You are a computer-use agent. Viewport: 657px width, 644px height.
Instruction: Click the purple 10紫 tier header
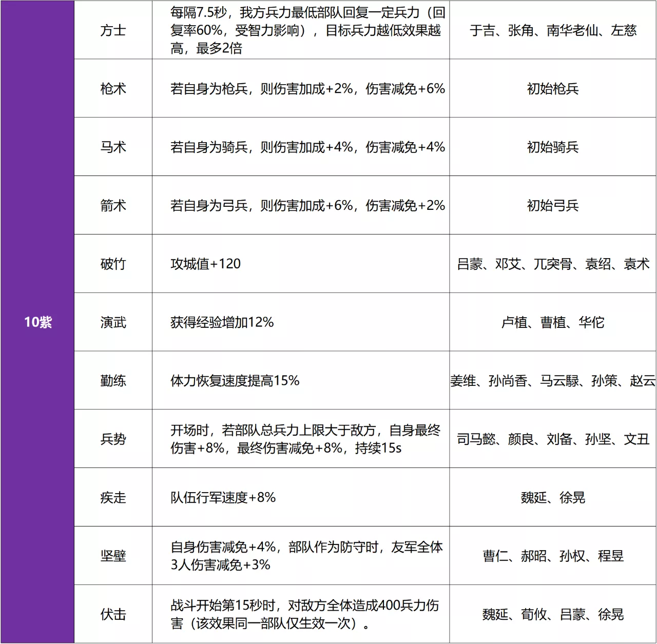(x=38, y=323)
